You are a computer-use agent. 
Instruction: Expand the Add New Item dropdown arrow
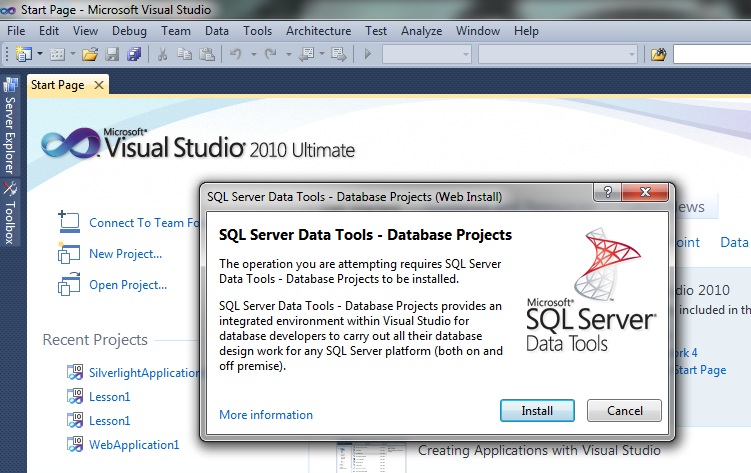tap(73, 54)
